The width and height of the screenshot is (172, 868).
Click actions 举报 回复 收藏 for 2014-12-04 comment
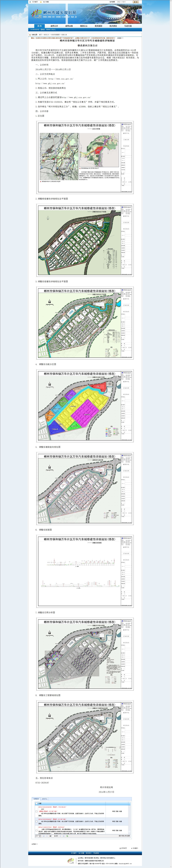(x=117, y=811)
